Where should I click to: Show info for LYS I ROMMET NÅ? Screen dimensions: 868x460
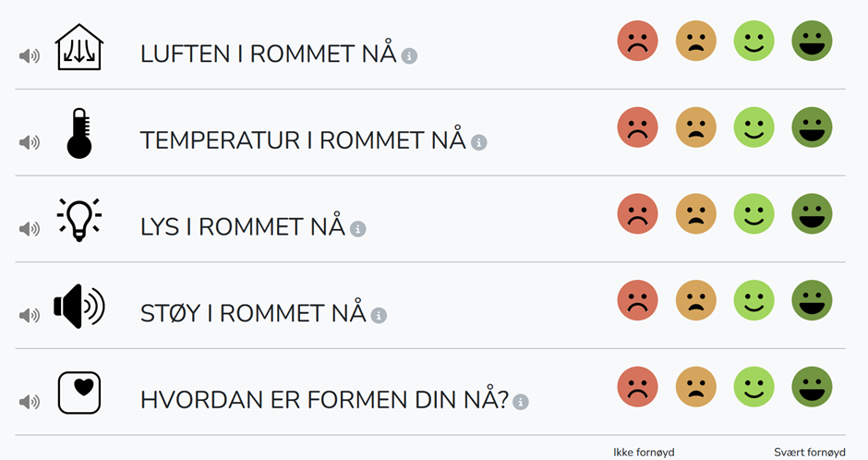pos(357,229)
